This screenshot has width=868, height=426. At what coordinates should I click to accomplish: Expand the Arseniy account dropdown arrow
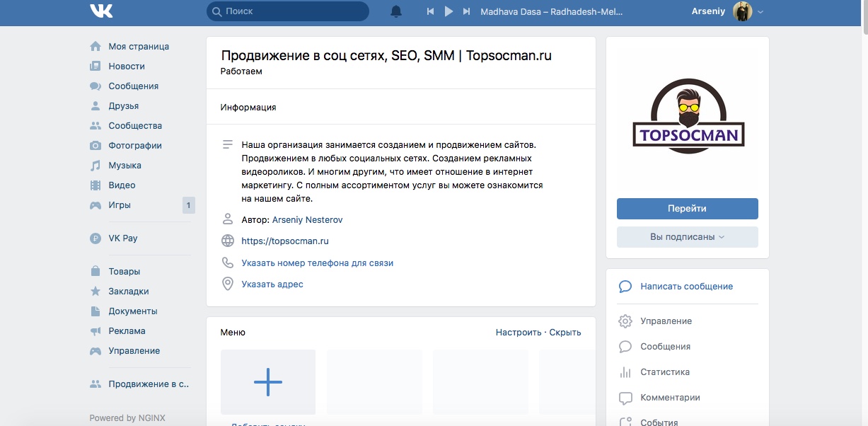click(760, 12)
